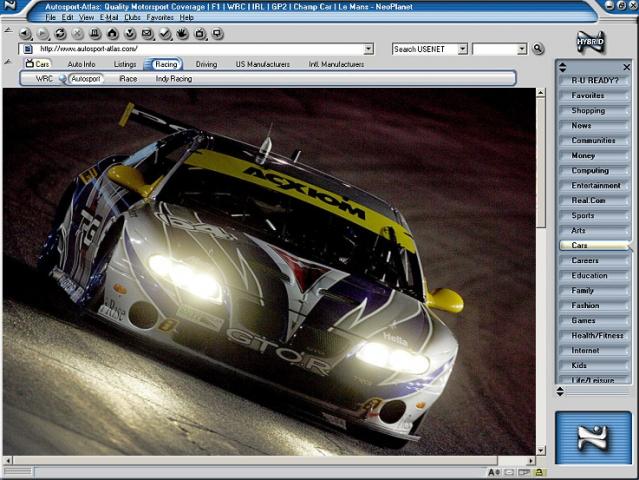
Task: Switch to the Auto Info tab
Action: (82, 64)
